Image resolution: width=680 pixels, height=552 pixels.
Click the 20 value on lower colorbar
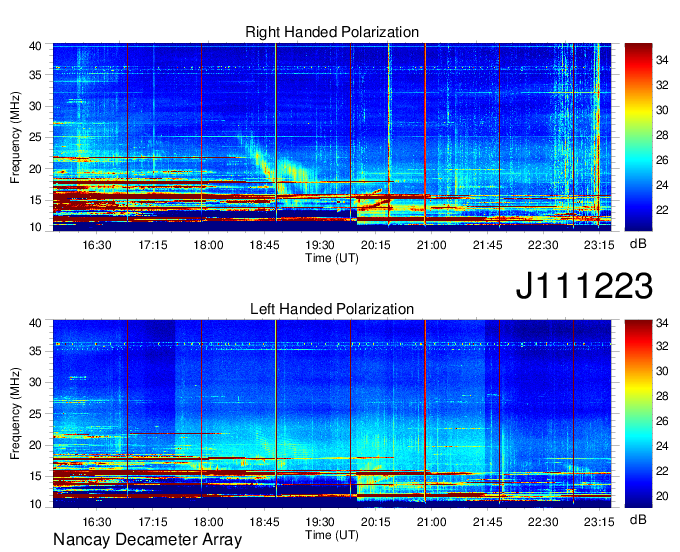pyautogui.click(x=662, y=496)
